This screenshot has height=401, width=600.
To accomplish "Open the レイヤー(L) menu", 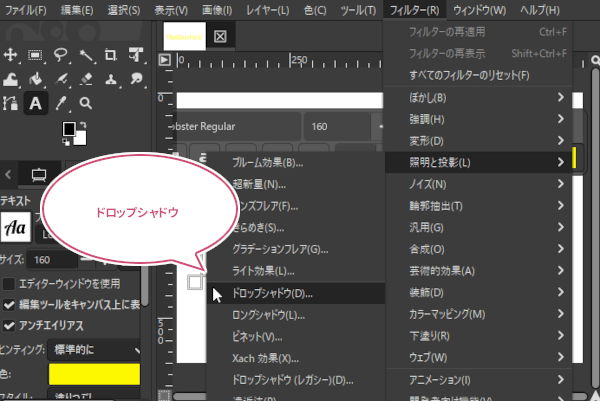I will (x=267, y=10).
